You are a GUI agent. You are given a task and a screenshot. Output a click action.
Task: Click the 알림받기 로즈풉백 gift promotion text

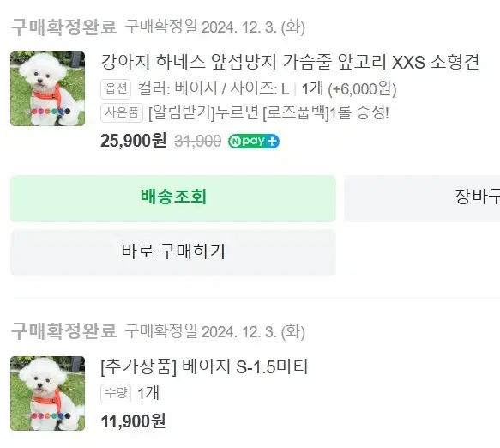(268, 112)
